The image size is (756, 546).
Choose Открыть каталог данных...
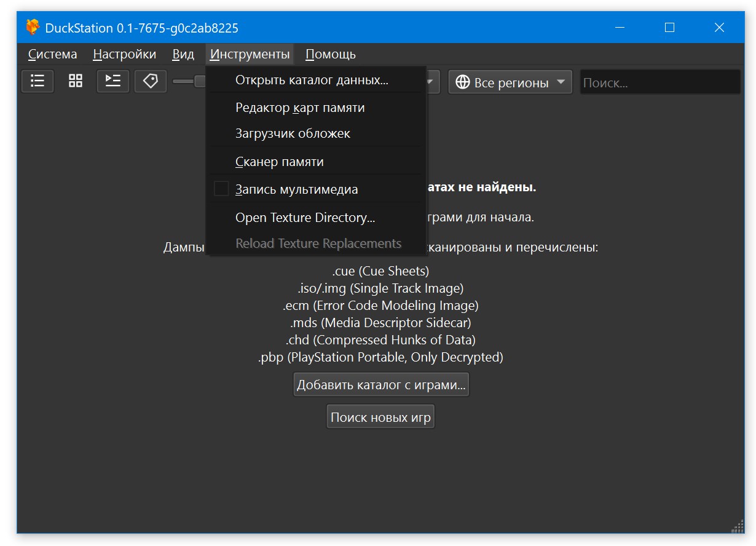tap(316, 81)
